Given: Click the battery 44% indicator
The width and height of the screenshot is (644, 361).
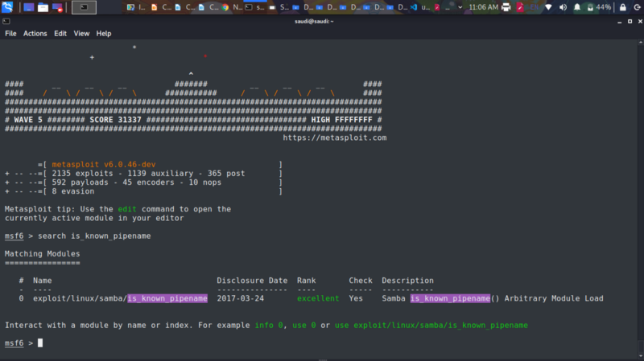Looking at the screenshot, I should tap(599, 7).
